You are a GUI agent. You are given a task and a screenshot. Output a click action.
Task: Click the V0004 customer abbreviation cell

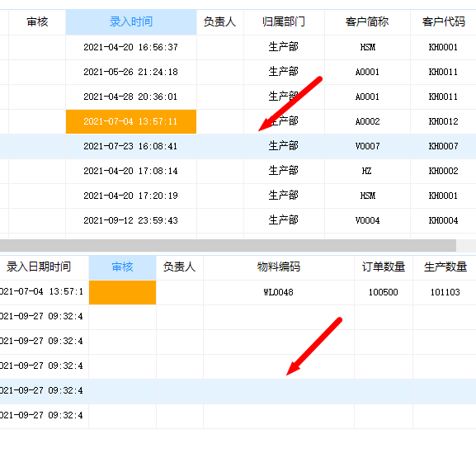tap(367, 220)
